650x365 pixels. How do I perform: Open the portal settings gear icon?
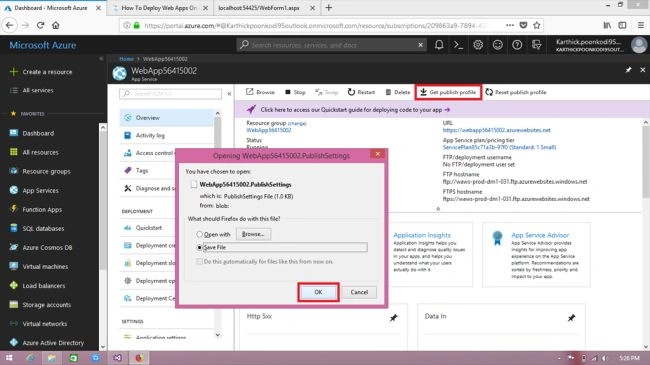(478, 45)
